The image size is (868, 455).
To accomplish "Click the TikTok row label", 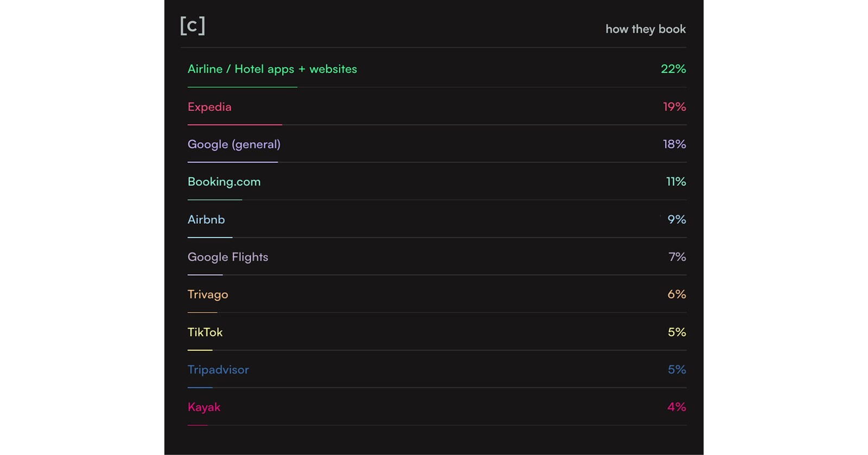I will 205,332.
